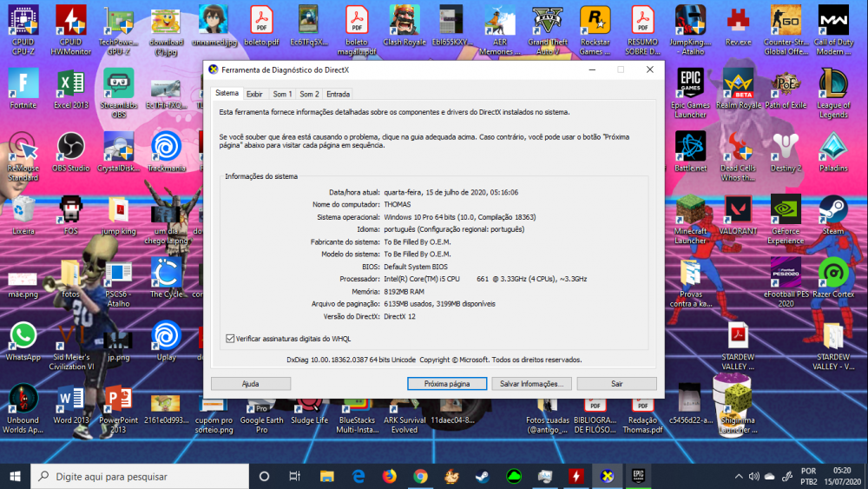This screenshot has height=489, width=868.
Task: Click Salvar Informações button
Action: point(531,383)
